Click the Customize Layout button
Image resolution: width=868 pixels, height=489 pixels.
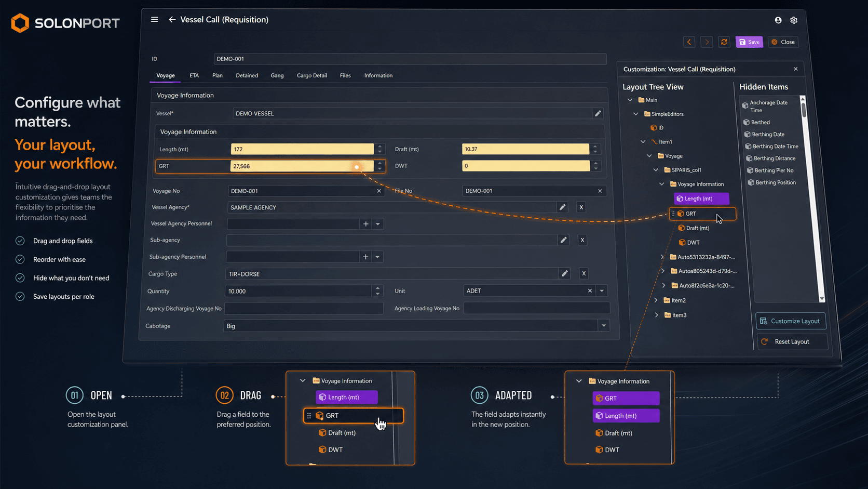[x=790, y=321]
